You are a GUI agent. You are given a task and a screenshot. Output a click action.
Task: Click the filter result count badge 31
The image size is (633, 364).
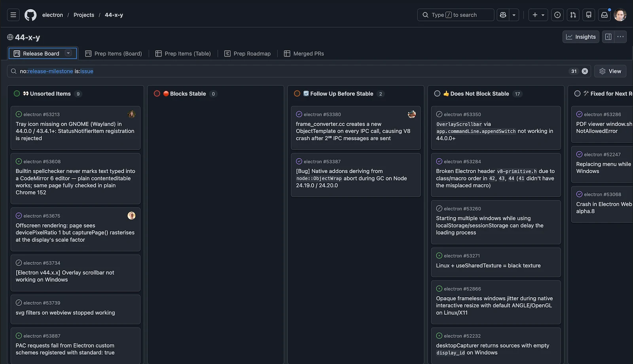[574, 71]
